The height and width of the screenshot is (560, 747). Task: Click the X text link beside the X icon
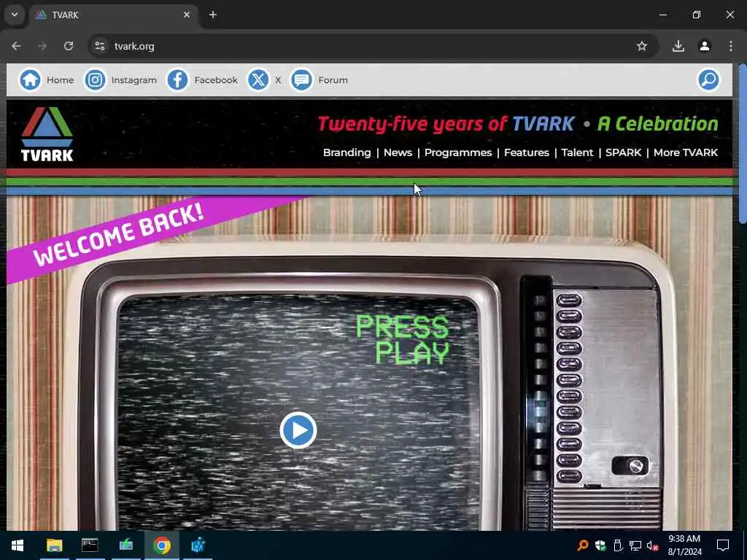(278, 80)
